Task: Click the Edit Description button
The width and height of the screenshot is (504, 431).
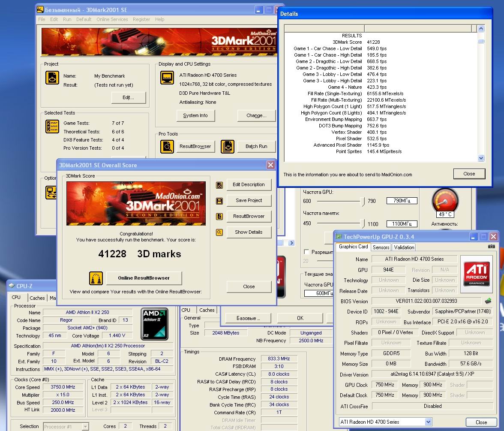Action: click(249, 184)
